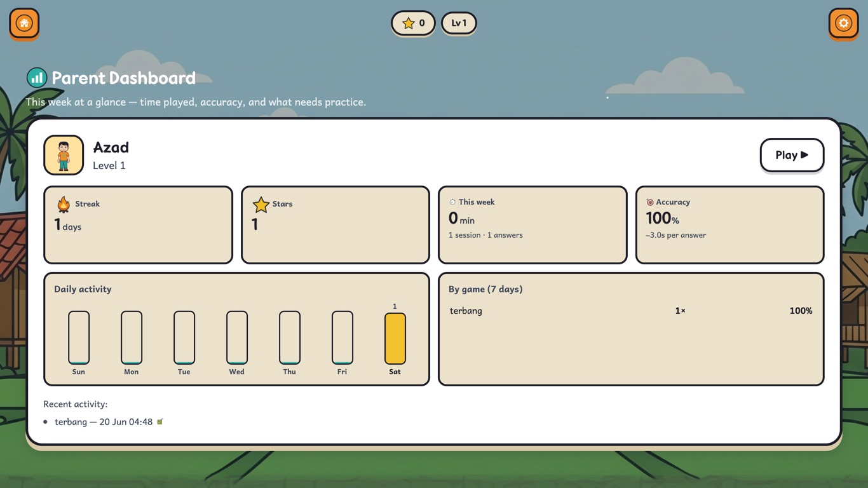Select the Wed activity bar
868x488 pixels.
[x=237, y=337]
